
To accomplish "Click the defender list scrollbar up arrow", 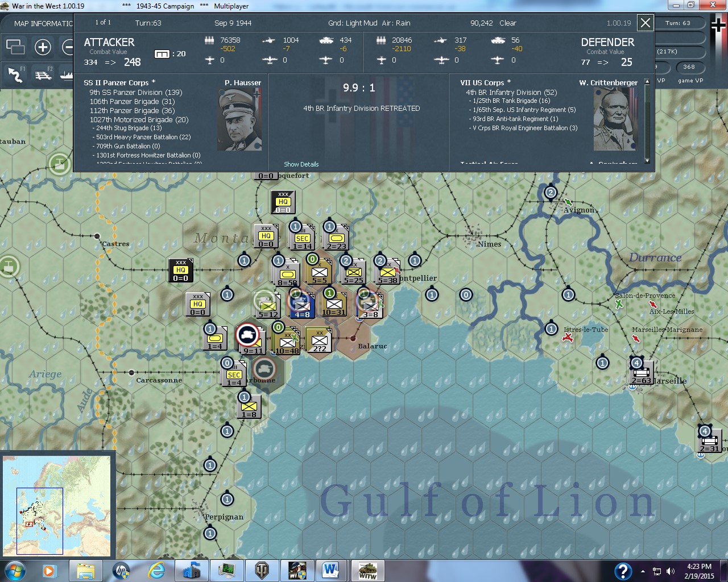I will [x=647, y=82].
